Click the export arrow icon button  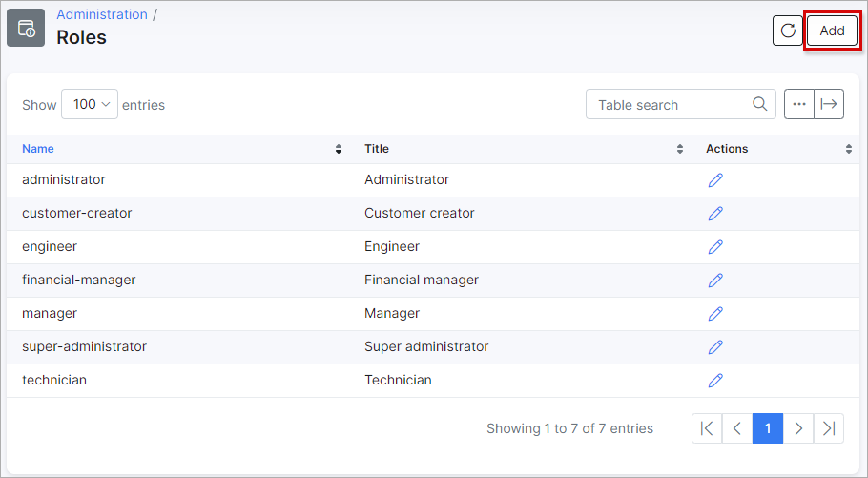click(x=829, y=104)
